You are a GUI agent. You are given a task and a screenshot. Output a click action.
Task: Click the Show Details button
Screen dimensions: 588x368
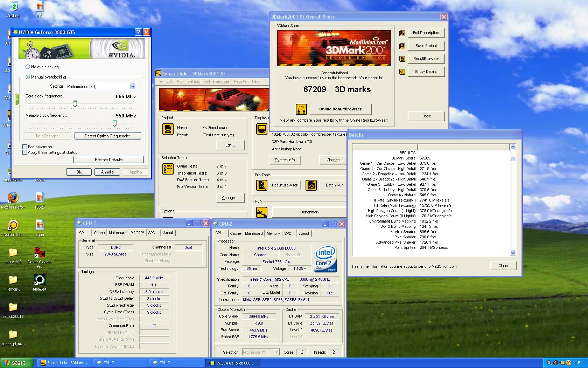(426, 72)
